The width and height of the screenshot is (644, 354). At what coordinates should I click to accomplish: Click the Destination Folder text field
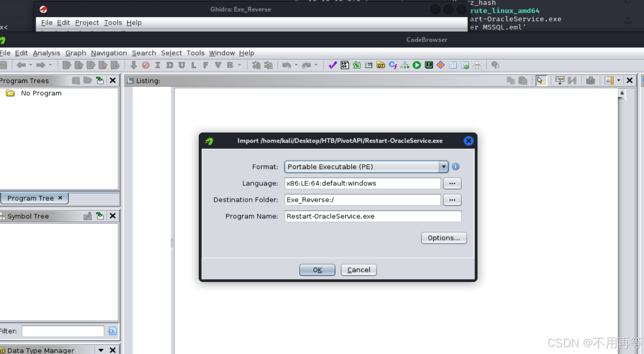pyautogui.click(x=362, y=200)
